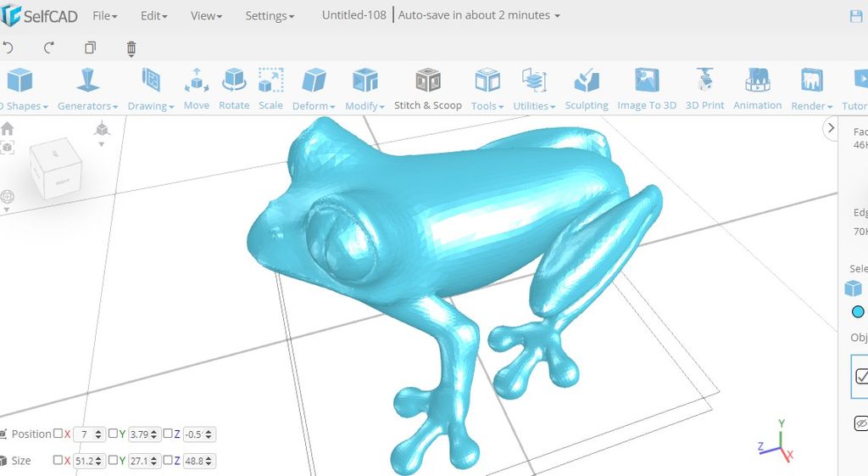Open the Deform dropdown
868x476 pixels.
[314, 88]
